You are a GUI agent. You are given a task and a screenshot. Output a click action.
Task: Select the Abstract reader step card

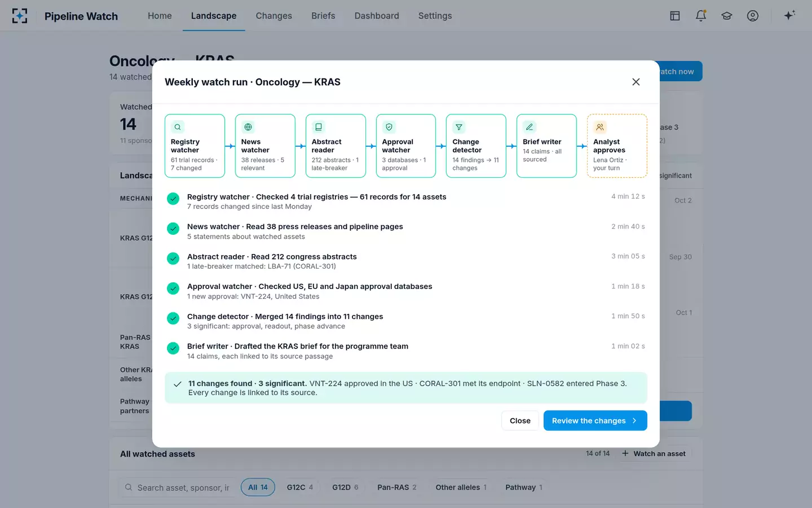tap(336, 146)
